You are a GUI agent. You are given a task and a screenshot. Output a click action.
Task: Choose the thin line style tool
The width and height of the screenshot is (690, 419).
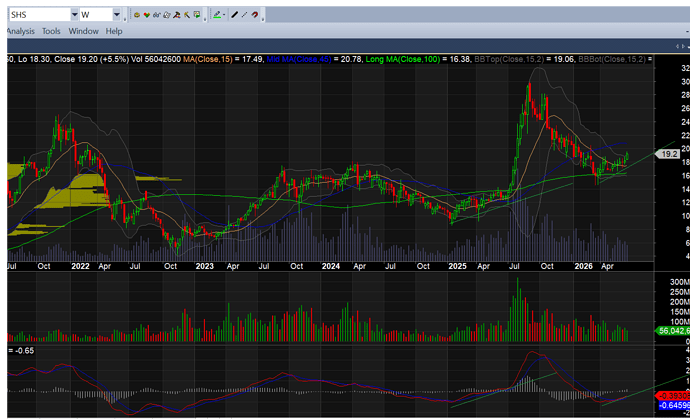pos(245,15)
